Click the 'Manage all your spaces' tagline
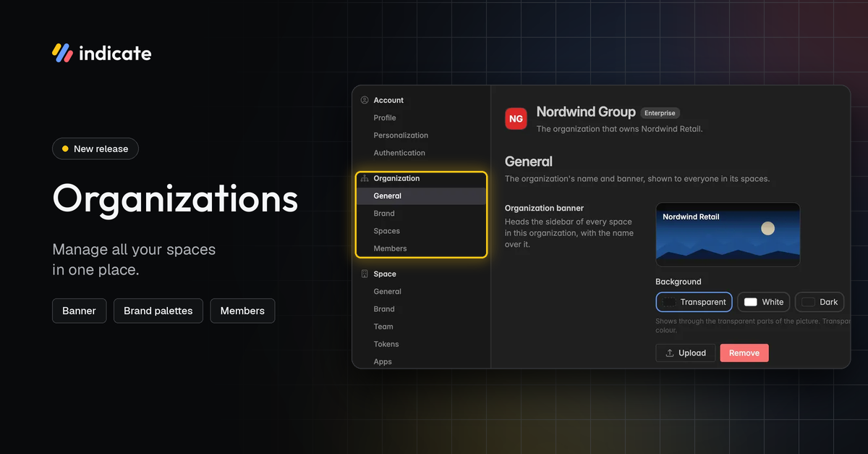The image size is (868, 454). pyautogui.click(x=134, y=250)
